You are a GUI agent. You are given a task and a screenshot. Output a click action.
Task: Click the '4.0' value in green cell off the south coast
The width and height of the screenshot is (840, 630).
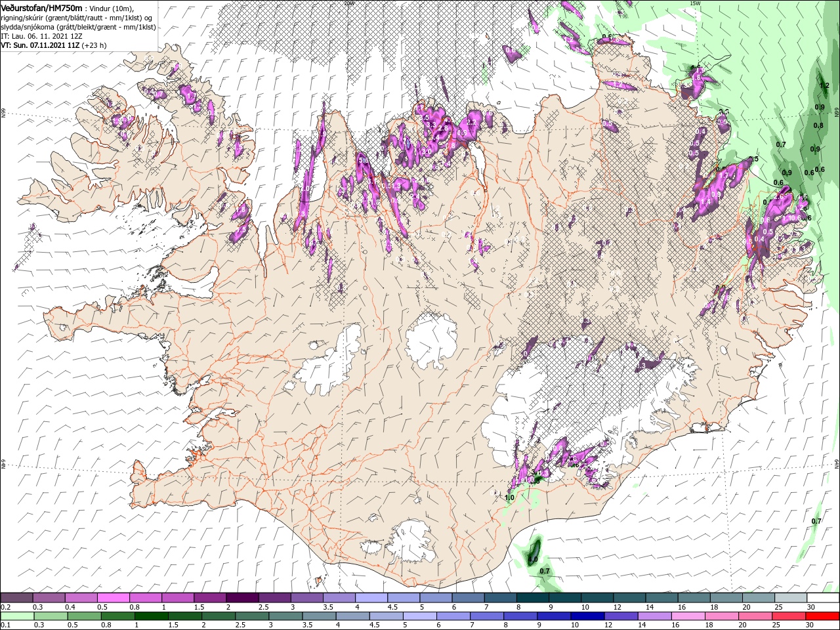tap(533, 560)
